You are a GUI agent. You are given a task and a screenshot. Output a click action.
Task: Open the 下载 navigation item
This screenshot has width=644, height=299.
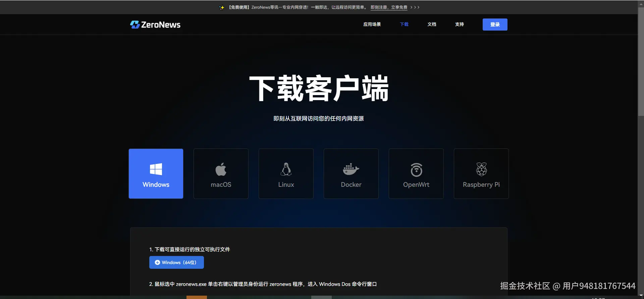(x=404, y=24)
